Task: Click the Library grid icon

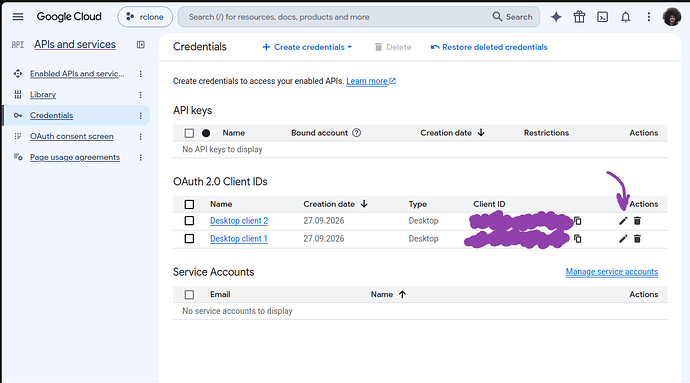Action: pyautogui.click(x=18, y=94)
